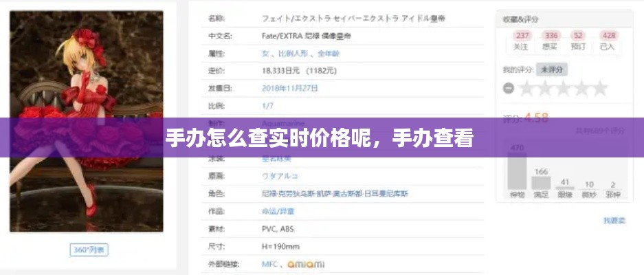This screenshot has height=275, width=644.
Task: Click the 邪神 rating label (2)
Action: 613,195
